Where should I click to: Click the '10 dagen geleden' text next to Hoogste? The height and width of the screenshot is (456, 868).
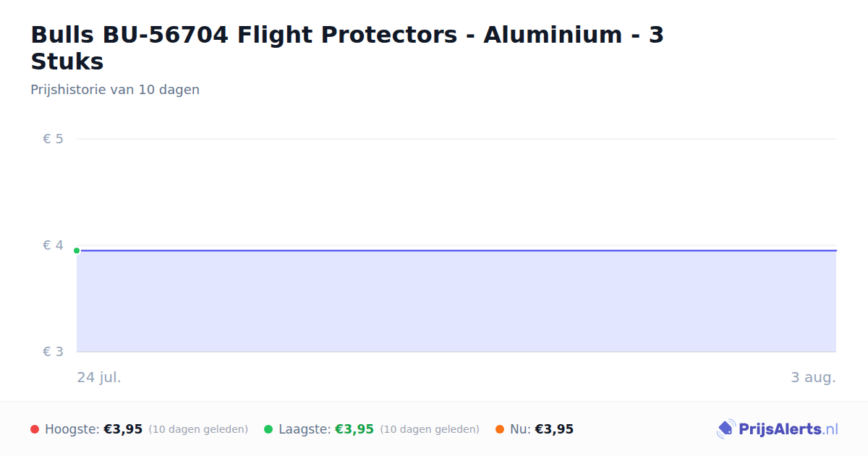coord(198,429)
